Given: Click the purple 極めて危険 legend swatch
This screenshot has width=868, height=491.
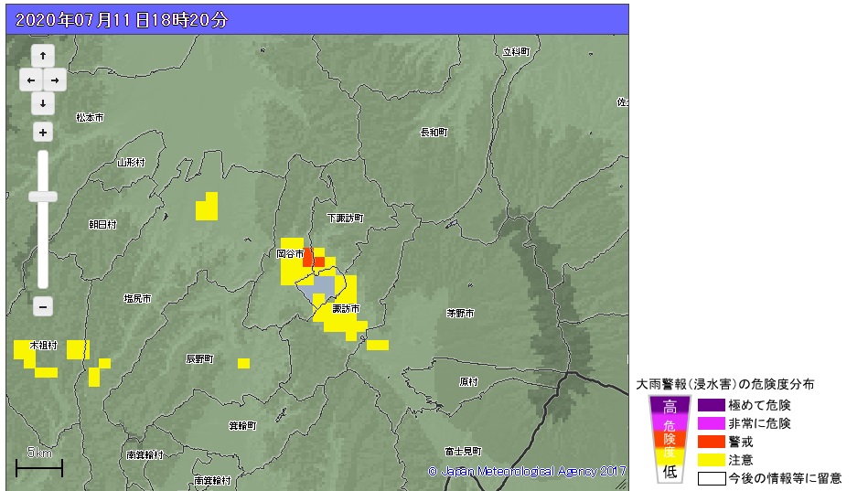Looking at the screenshot, I should pos(711,405).
